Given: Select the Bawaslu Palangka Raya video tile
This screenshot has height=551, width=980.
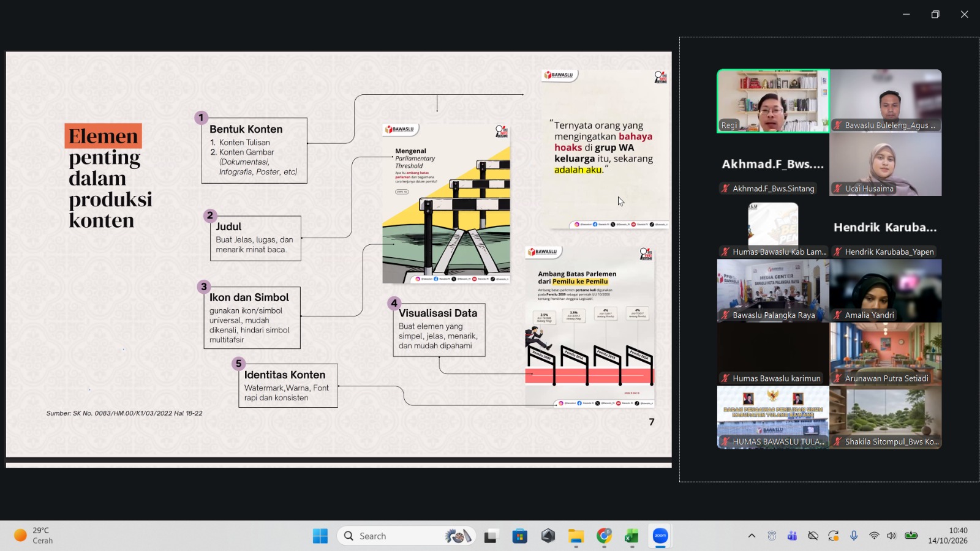Looking at the screenshot, I should pyautogui.click(x=774, y=291).
